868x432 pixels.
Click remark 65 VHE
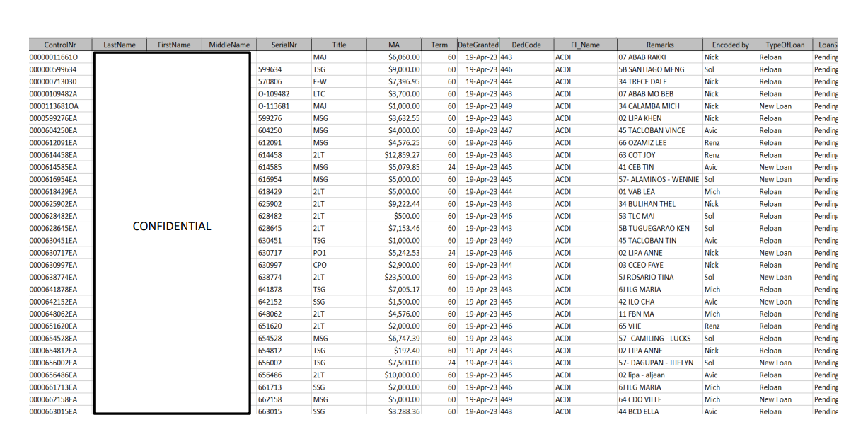click(660, 326)
